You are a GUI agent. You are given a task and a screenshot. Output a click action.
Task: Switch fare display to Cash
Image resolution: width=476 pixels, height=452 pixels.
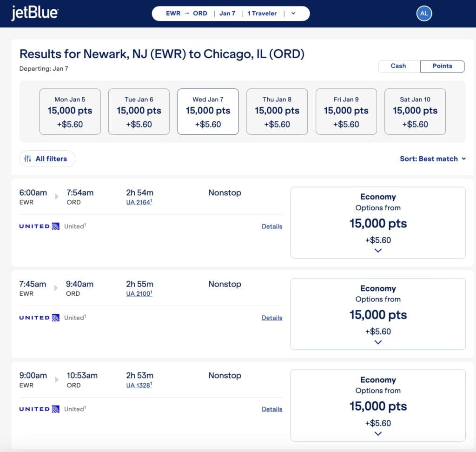pos(398,66)
